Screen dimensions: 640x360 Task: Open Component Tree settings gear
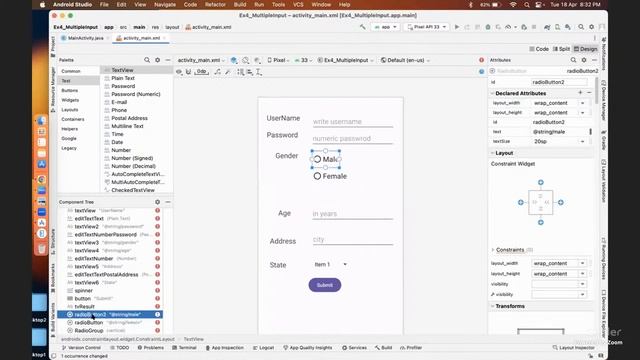158,202
